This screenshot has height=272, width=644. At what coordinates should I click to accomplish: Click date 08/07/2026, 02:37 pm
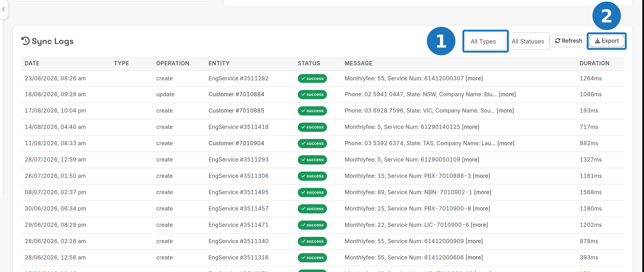tap(55, 192)
